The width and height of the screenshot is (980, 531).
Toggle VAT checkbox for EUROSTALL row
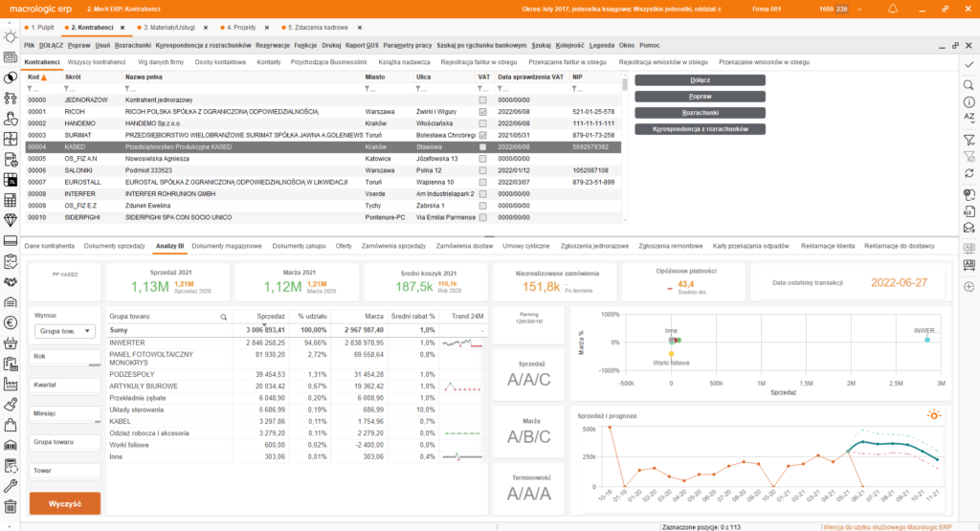click(x=482, y=182)
